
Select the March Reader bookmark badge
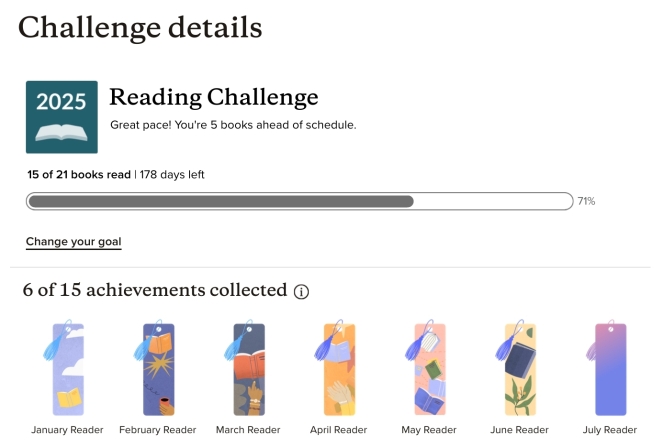(x=248, y=368)
